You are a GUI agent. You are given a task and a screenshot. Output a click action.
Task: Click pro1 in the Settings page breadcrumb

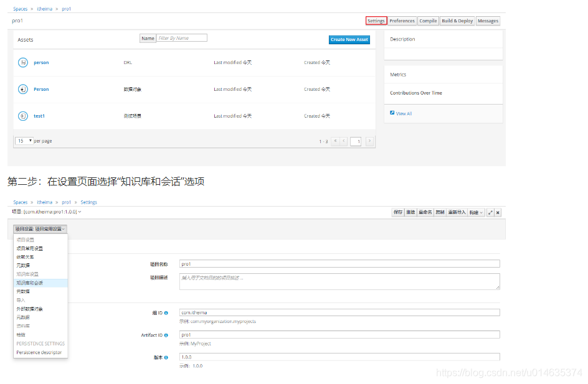pyautogui.click(x=67, y=202)
